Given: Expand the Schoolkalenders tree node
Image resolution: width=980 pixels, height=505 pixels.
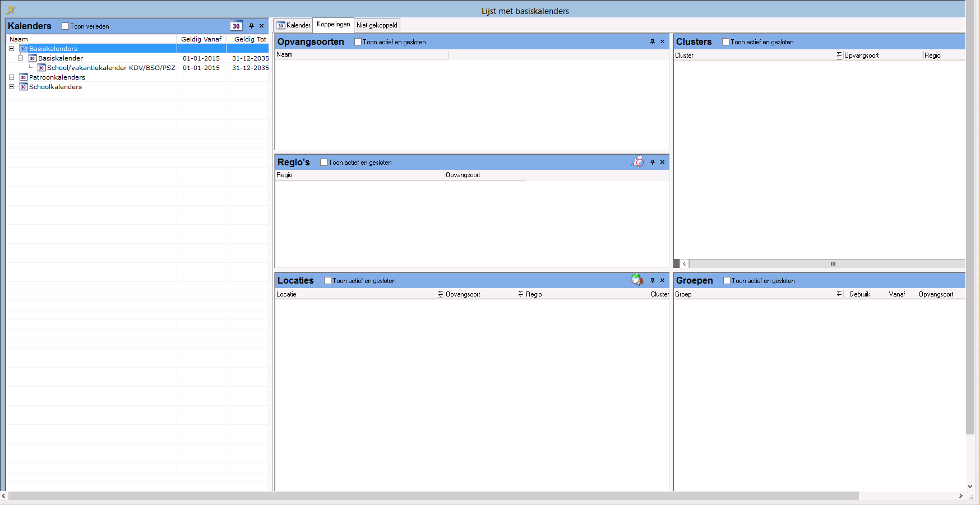Looking at the screenshot, I should tap(11, 87).
